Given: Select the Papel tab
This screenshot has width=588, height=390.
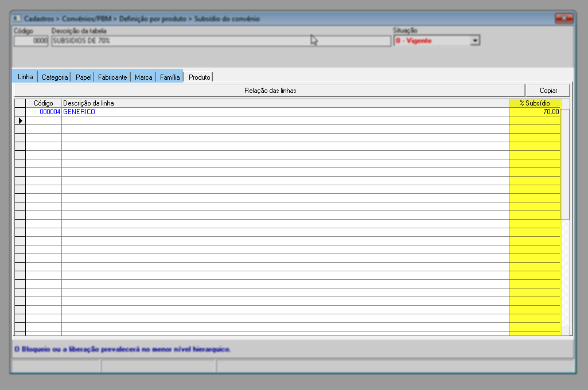Looking at the screenshot, I should [83, 77].
